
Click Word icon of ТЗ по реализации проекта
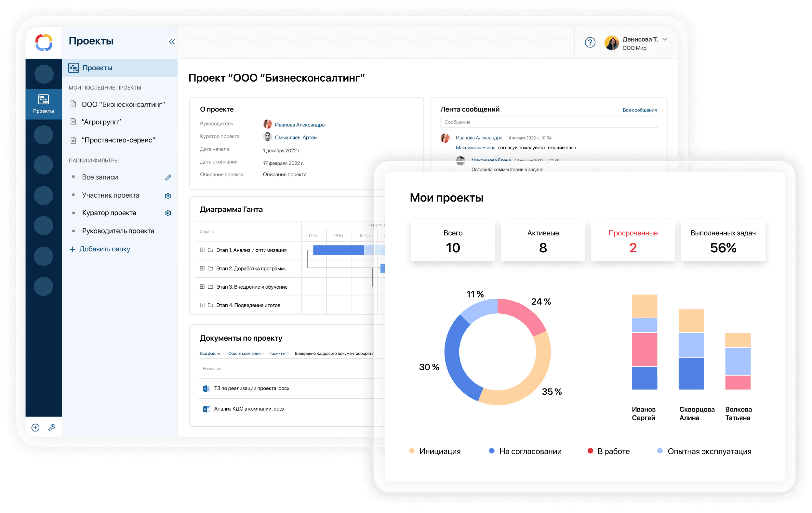pos(206,388)
